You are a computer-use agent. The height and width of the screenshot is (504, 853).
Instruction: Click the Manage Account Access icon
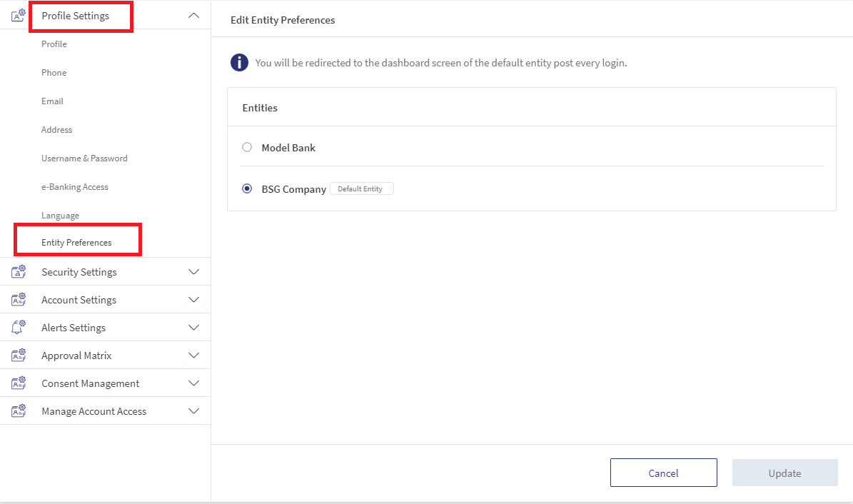(19, 411)
